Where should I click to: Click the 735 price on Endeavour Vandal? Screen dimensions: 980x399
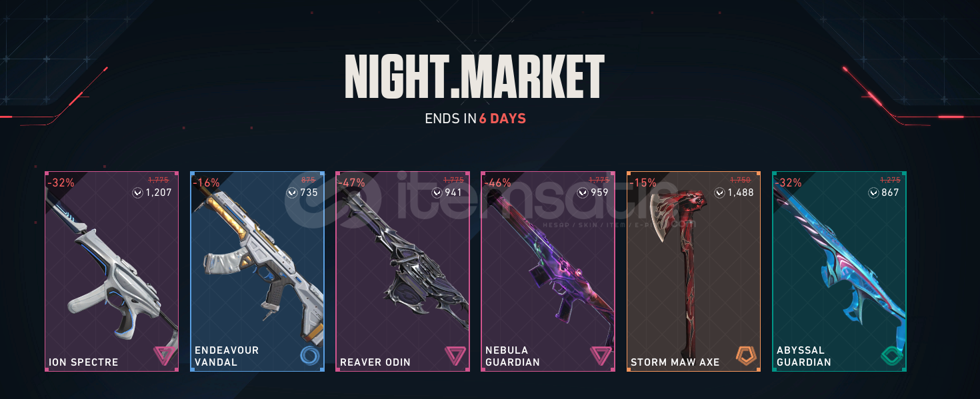(x=309, y=193)
